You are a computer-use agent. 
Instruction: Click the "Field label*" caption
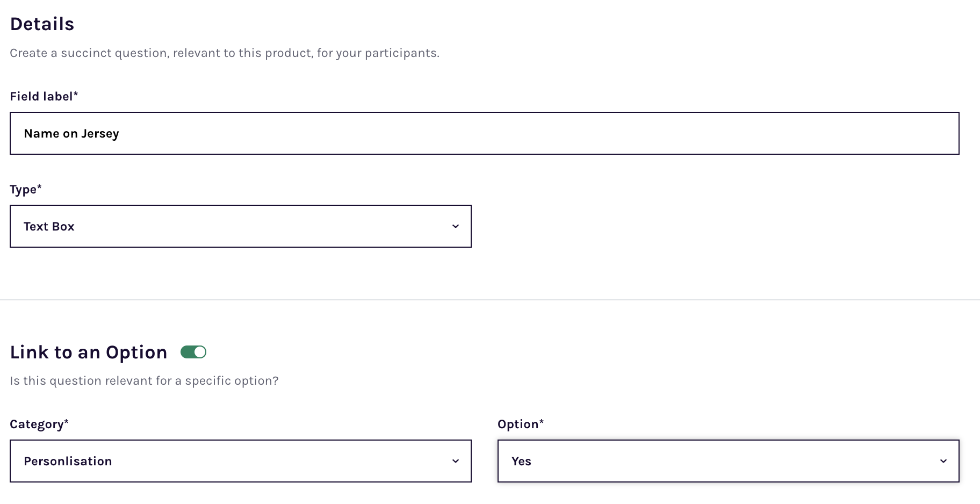coord(44,96)
